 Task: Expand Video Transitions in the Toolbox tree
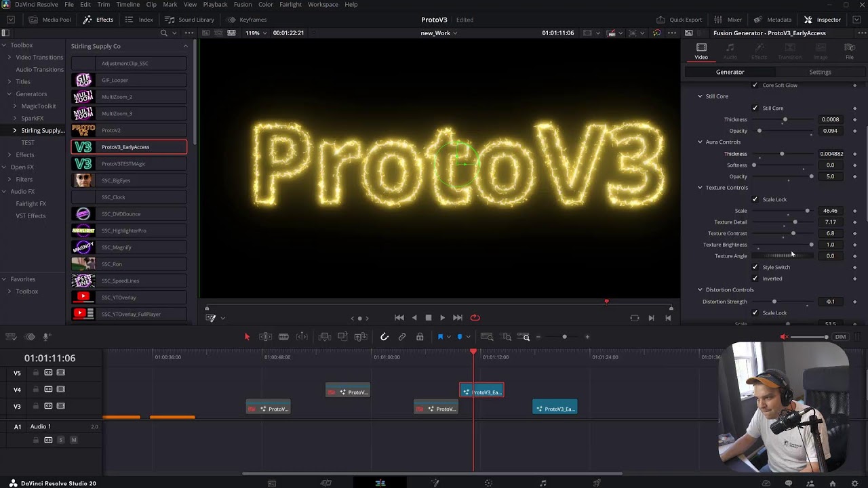coord(9,57)
